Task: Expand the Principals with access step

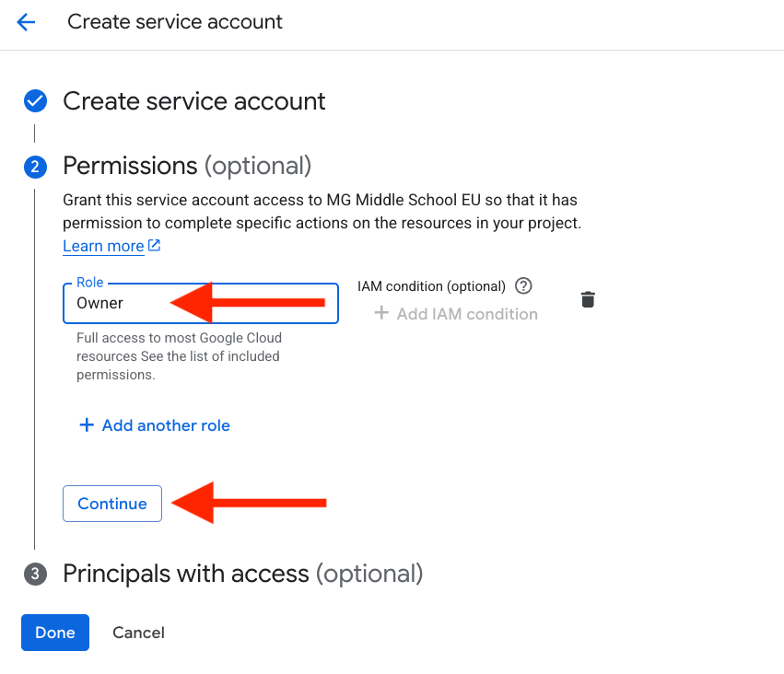Action: click(x=243, y=574)
